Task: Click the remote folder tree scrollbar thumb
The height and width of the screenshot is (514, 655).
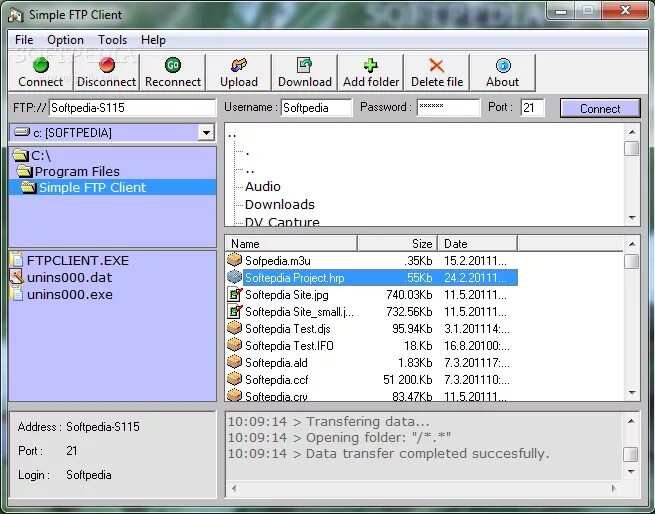Action: click(x=632, y=148)
